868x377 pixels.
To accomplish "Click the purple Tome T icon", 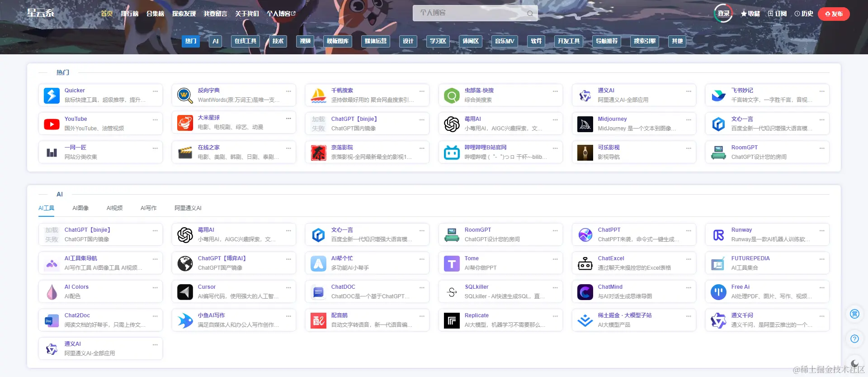I will pyautogui.click(x=452, y=263).
